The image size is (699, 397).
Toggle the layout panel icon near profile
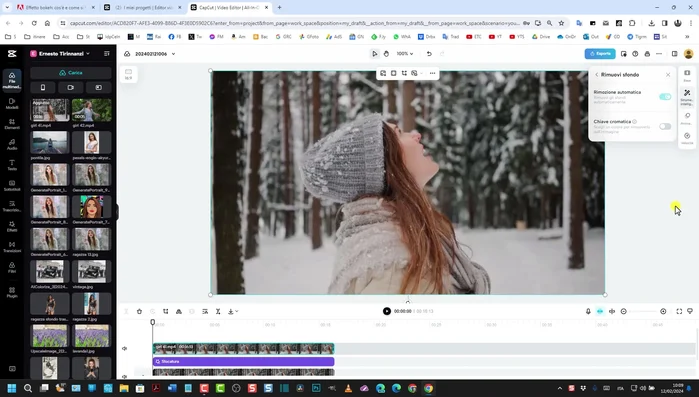(x=674, y=53)
